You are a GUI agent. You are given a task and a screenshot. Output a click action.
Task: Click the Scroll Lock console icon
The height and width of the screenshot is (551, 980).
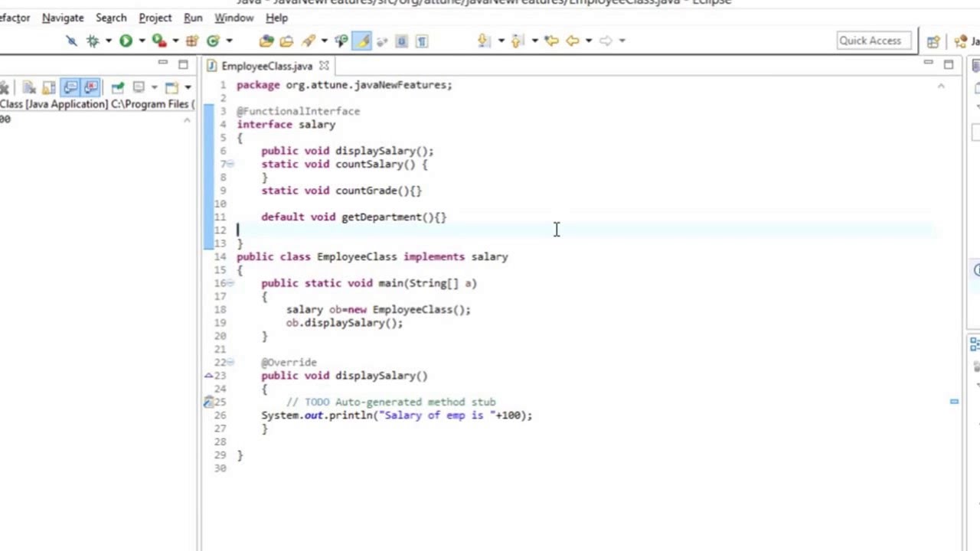pyautogui.click(x=50, y=87)
